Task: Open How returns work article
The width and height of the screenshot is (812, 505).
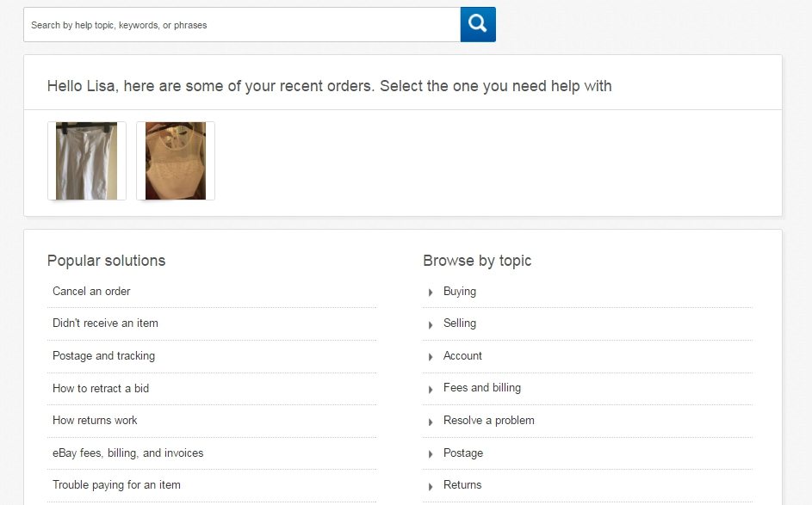Action: (95, 420)
